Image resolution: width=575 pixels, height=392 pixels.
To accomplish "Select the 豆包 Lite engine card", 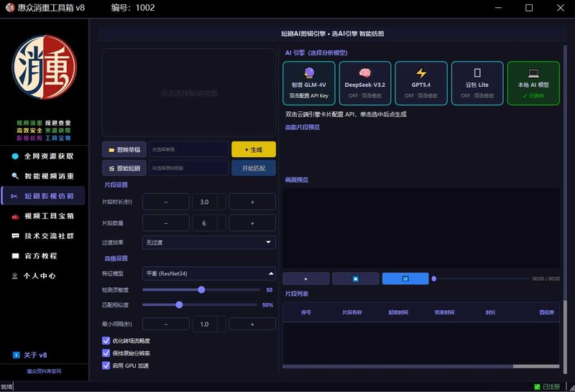I will tap(477, 83).
